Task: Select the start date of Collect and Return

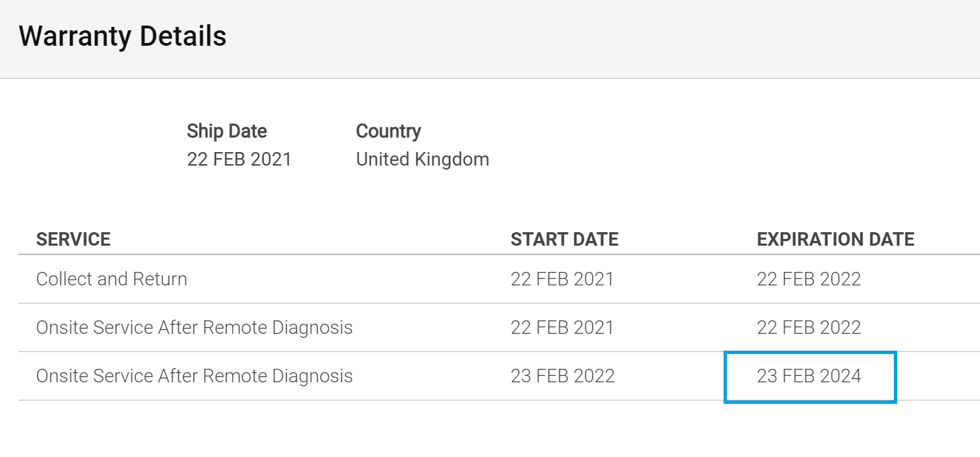Action: (x=562, y=279)
